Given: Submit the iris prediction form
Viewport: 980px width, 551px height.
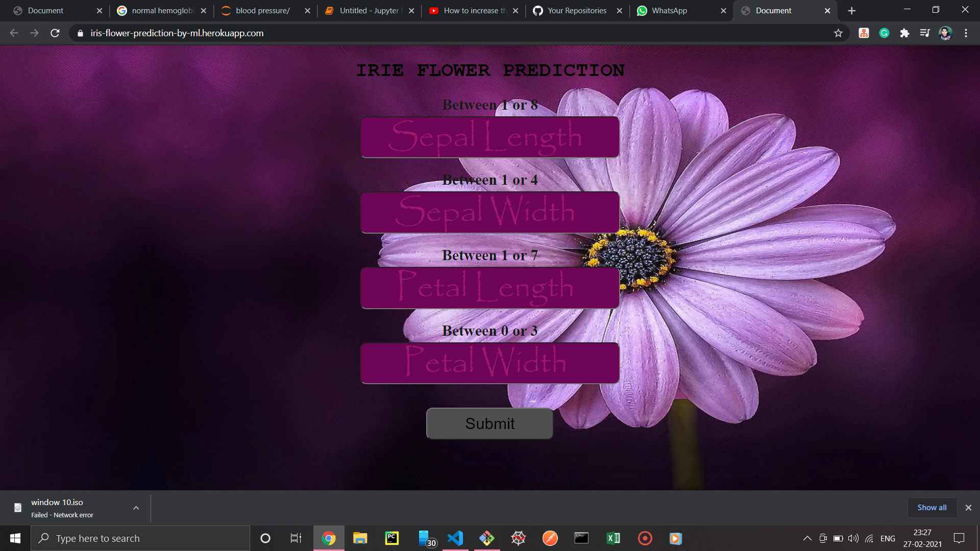Looking at the screenshot, I should 490,423.
